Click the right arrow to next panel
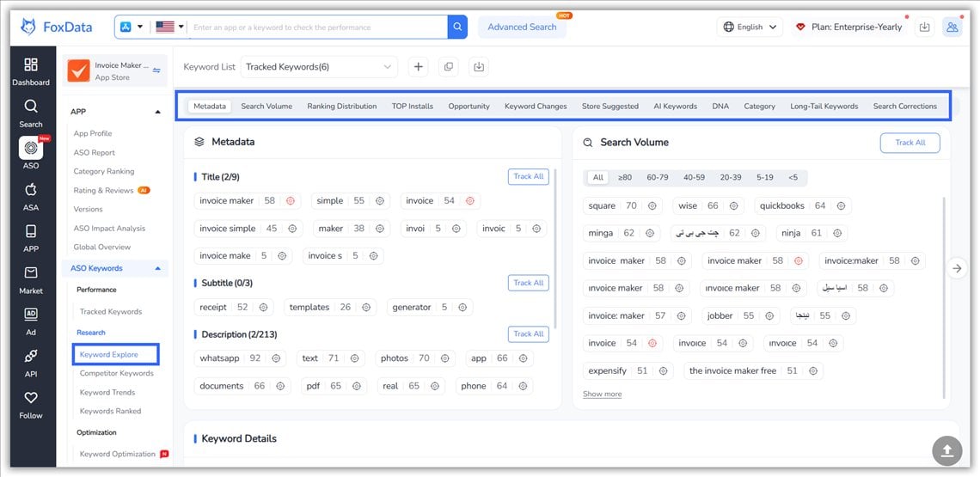This screenshot has height=477, width=980. coord(957,269)
